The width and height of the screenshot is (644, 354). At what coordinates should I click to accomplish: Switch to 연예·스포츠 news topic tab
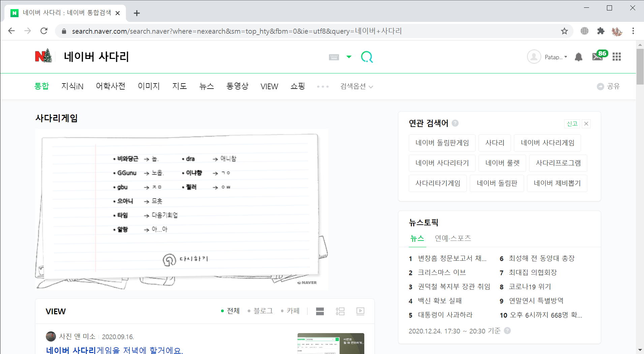(453, 238)
